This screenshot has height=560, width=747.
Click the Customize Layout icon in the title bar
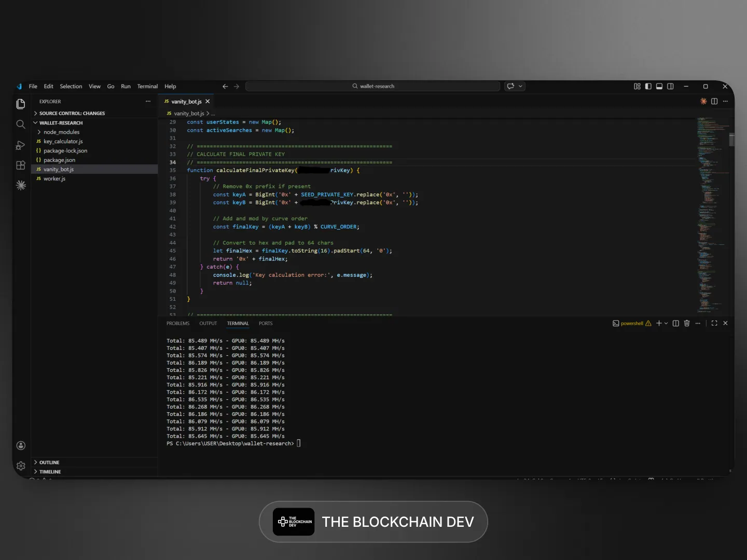click(637, 87)
